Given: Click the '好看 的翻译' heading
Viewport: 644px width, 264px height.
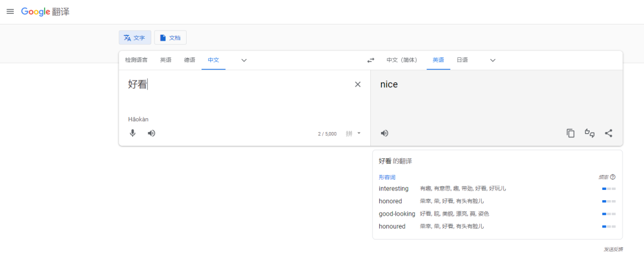Looking at the screenshot, I should point(395,161).
